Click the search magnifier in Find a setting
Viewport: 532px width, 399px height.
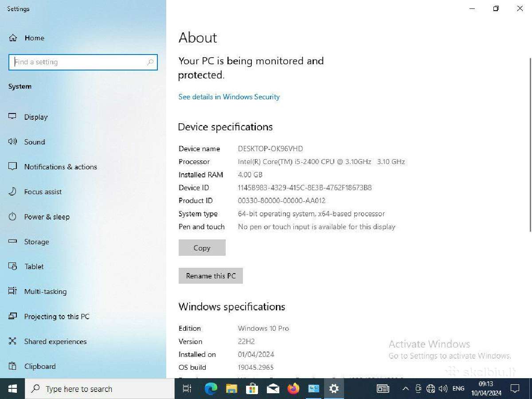pyautogui.click(x=150, y=62)
